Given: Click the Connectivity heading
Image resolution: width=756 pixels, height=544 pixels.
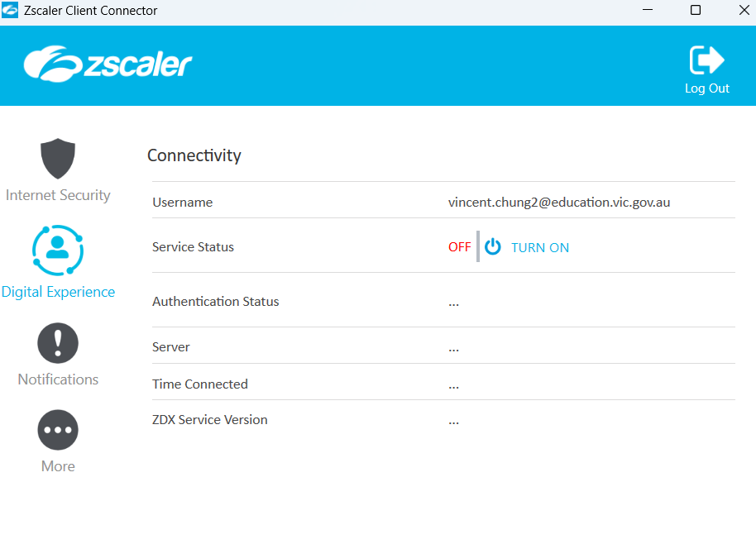Looking at the screenshot, I should coord(194,155).
